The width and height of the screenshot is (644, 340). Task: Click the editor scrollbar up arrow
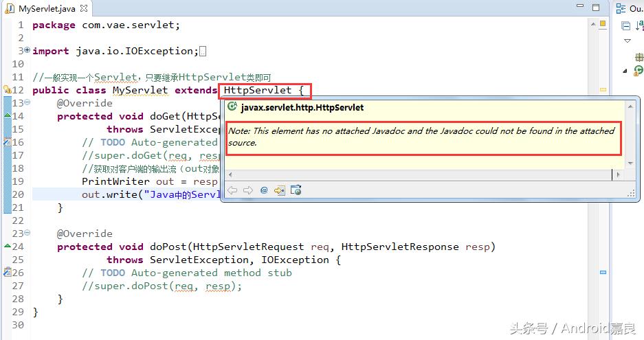(x=593, y=25)
